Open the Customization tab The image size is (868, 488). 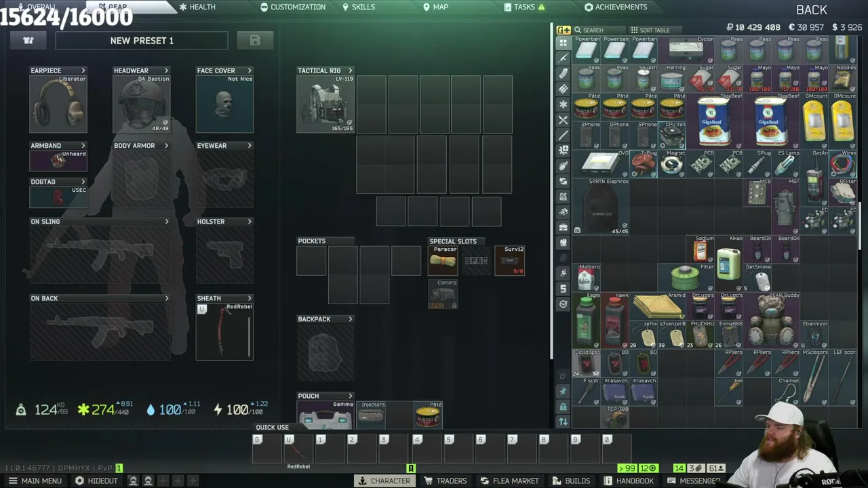(x=293, y=7)
